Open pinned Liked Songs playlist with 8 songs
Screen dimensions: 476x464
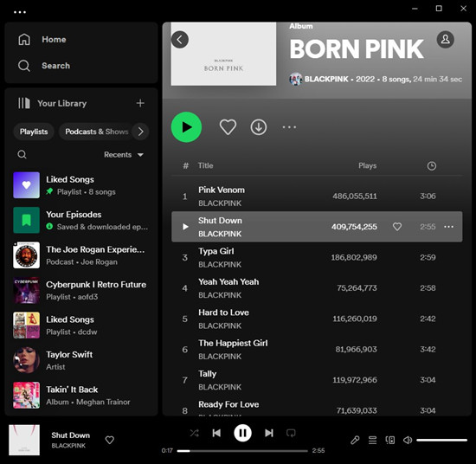tap(81, 185)
